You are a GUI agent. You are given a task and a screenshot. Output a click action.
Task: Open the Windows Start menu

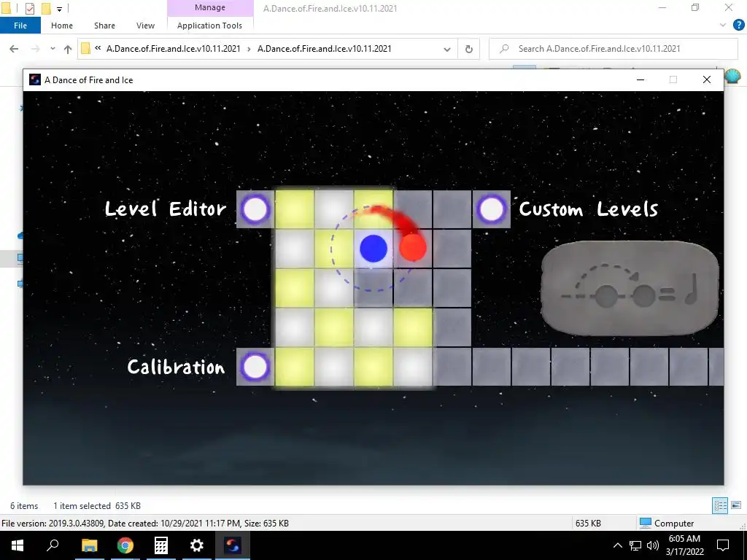tap(18, 545)
